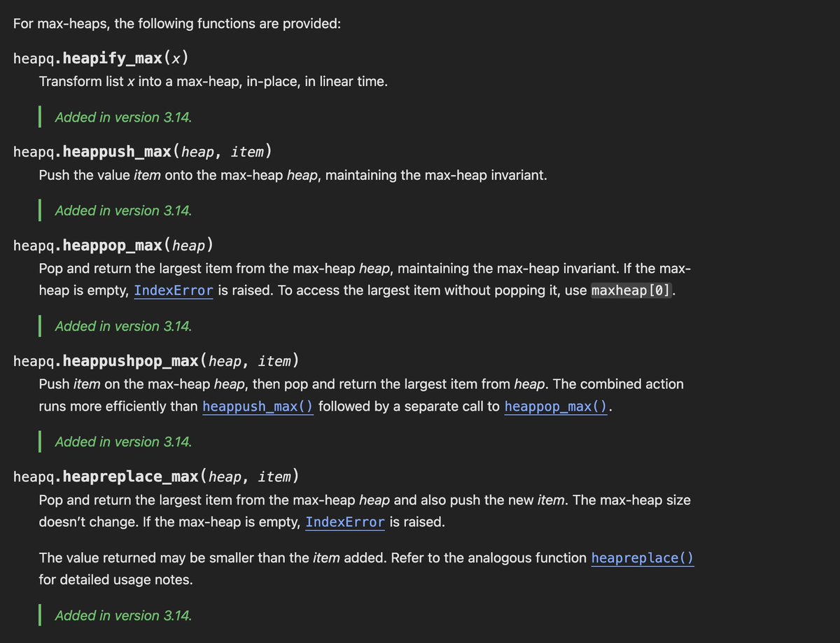Click the heap parameter in heappop_max signature
Screen dimensions: 840x643
(189, 246)
